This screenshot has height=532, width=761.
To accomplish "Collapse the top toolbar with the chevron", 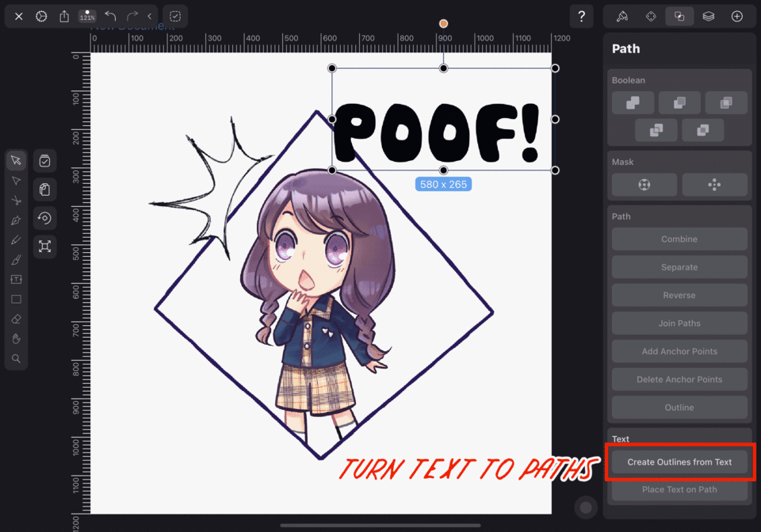I will [150, 16].
